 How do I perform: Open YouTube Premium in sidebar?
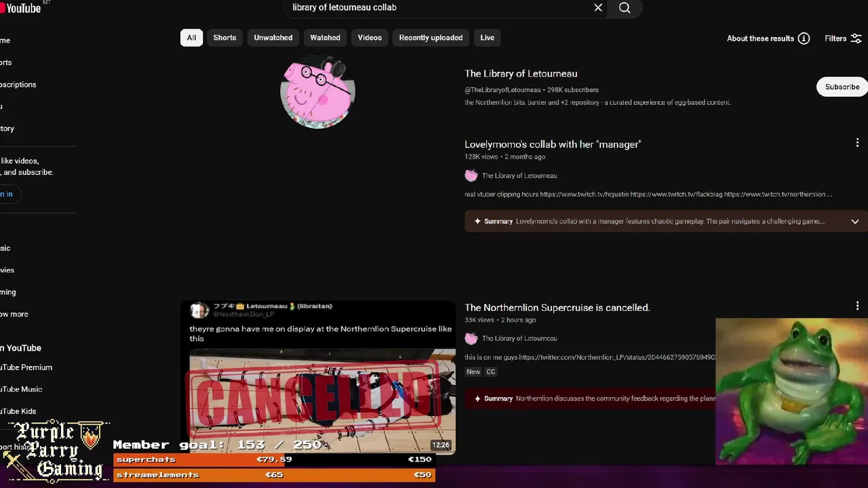[x=26, y=367]
